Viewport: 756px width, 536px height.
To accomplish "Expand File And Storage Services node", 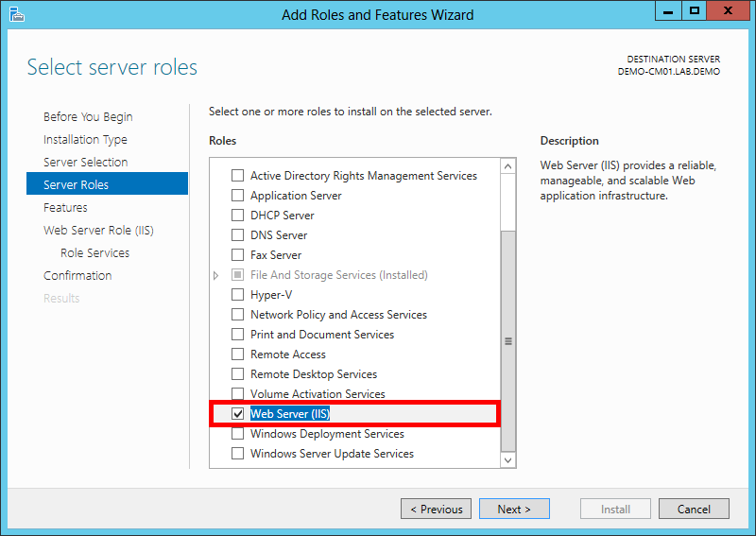I will tap(215, 275).
